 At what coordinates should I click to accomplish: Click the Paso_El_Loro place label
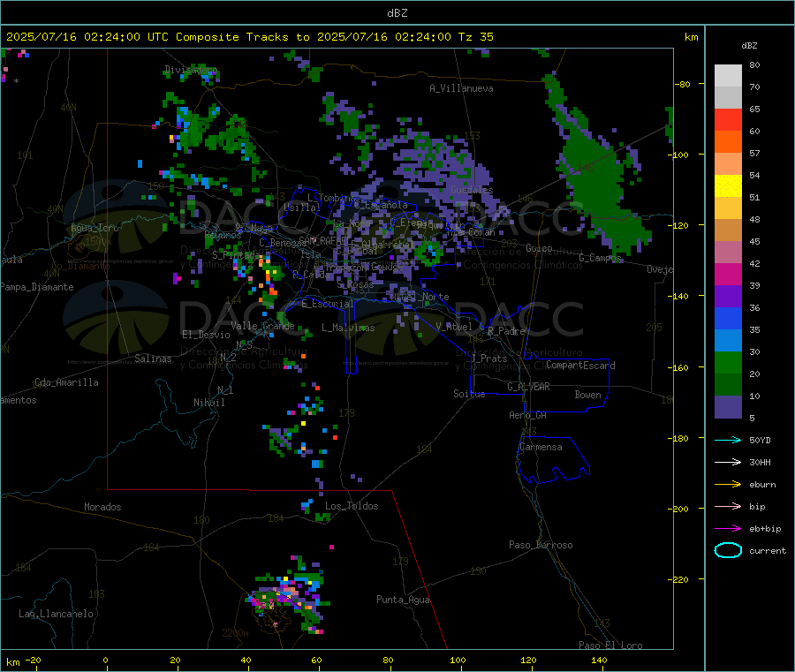tap(610, 646)
